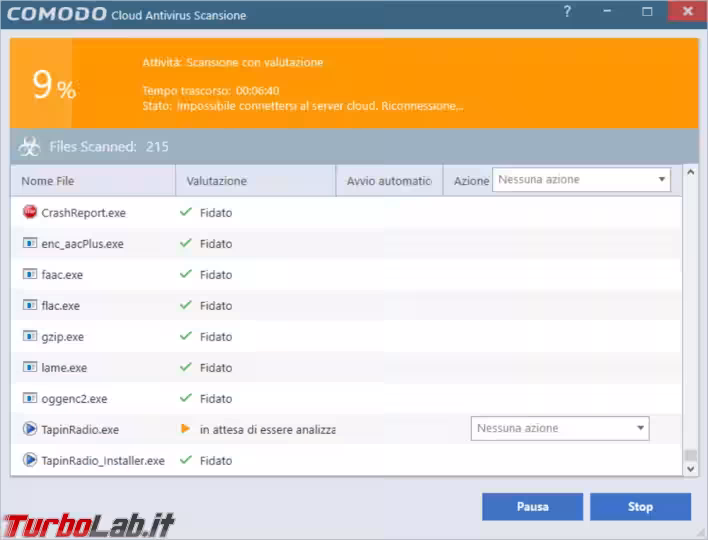Select the lame.exe file name

64,368
